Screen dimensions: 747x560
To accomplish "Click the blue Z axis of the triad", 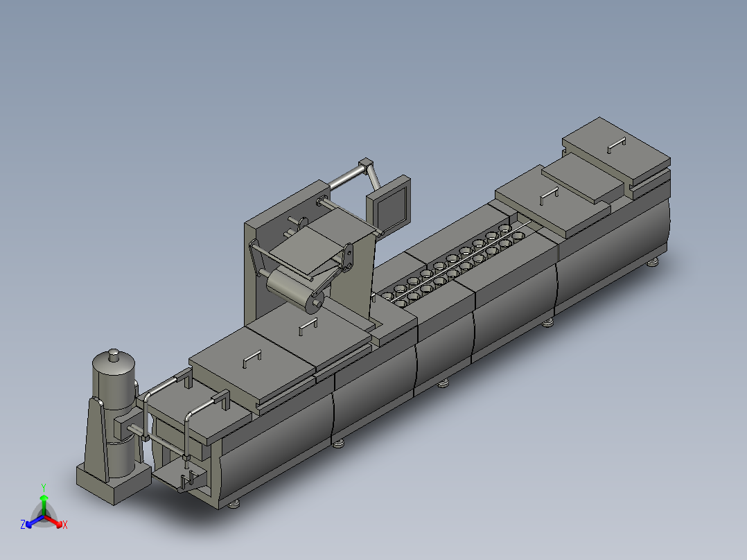I will 35,521.
